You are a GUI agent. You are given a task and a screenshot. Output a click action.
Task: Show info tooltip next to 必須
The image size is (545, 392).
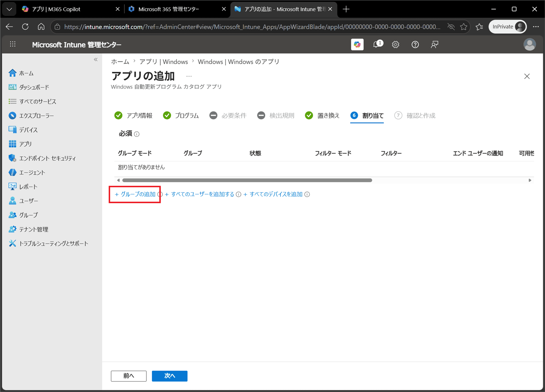click(x=137, y=134)
